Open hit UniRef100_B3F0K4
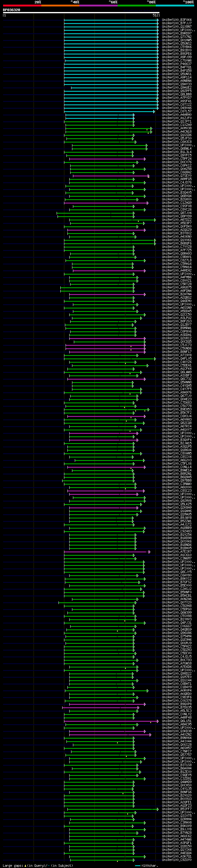Screen dimensions: 197x868 [177, 20]
